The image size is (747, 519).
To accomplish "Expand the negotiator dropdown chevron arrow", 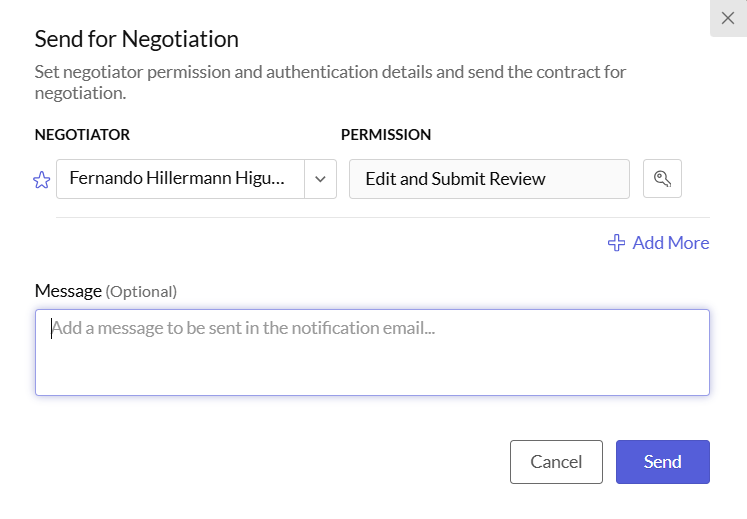I will (320, 179).
